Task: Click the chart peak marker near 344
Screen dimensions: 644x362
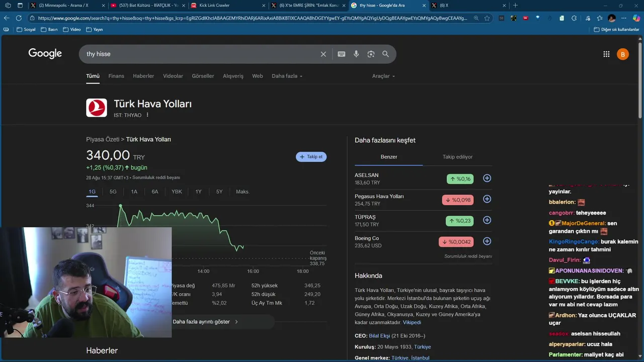Action: pyautogui.click(x=121, y=206)
